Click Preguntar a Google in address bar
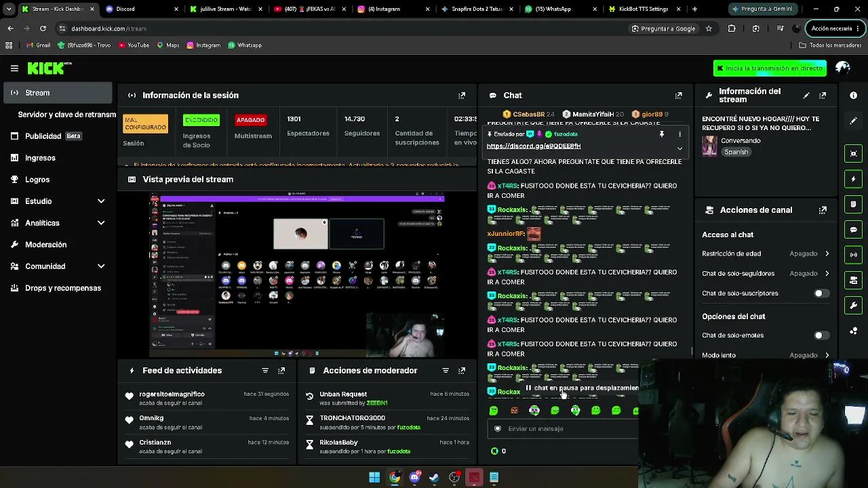This screenshot has height=488, width=868. tap(663, 28)
